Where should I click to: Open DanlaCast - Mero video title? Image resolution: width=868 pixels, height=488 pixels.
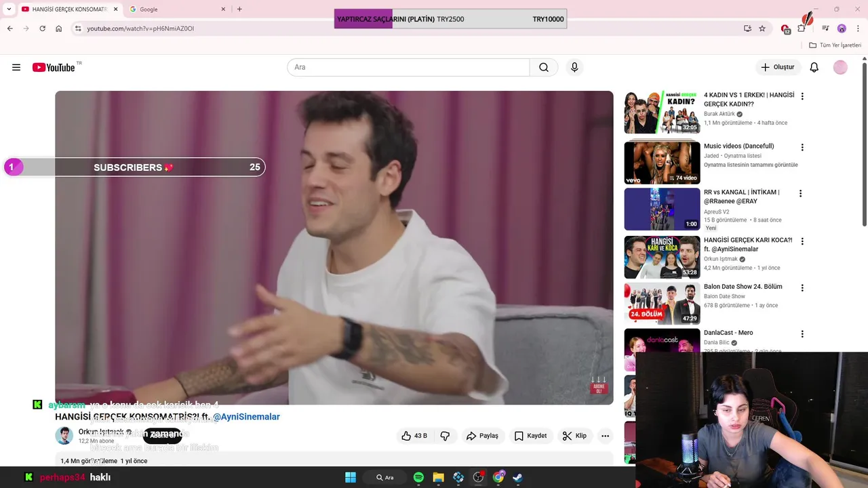[728, 333]
